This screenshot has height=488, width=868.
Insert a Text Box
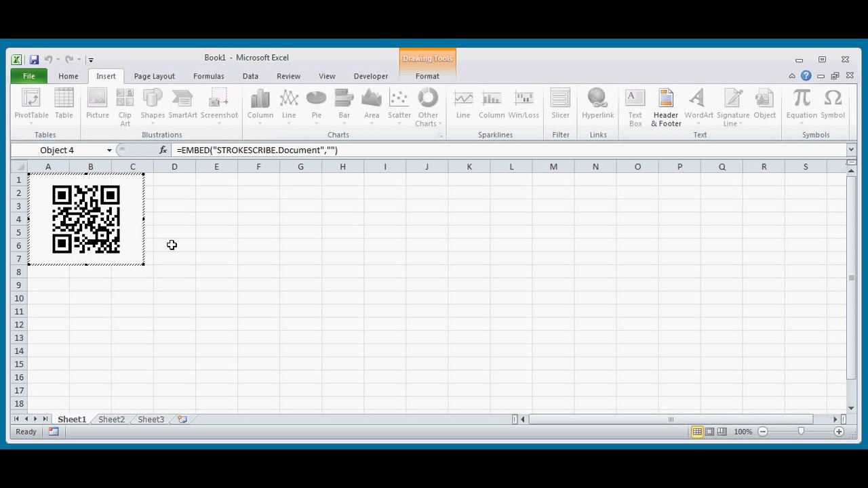tap(635, 107)
